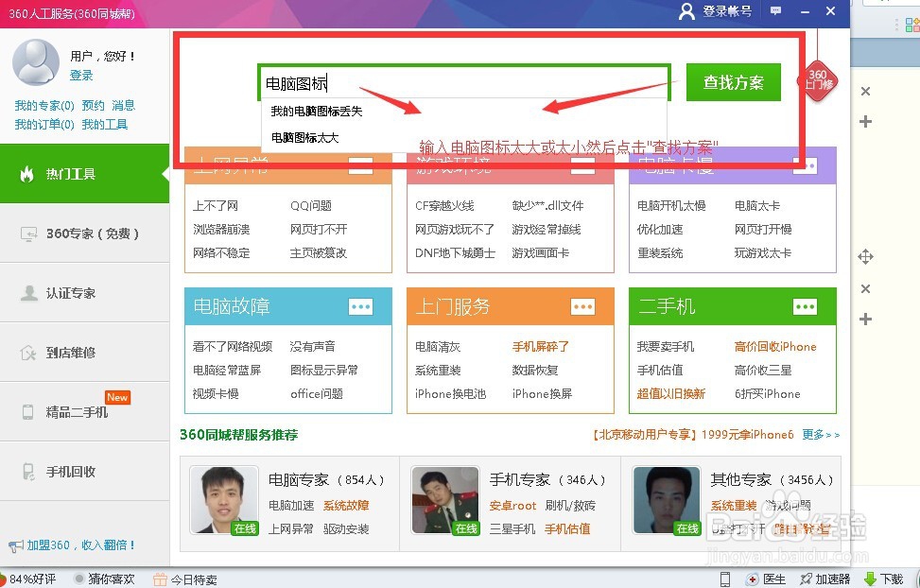Choose suggestion 电脑图标太大
Viewport: 920px width, 588px height.
[304, 138]
